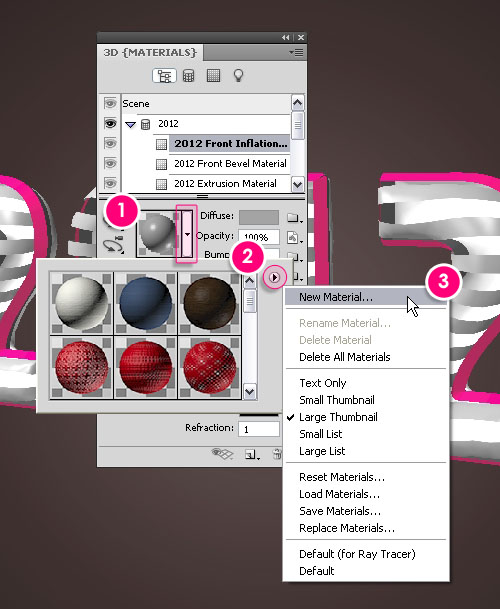Viewport: 500px width, 609px height.
Task: Select the filter by lights bulb icon
Action: pos(238,75)
